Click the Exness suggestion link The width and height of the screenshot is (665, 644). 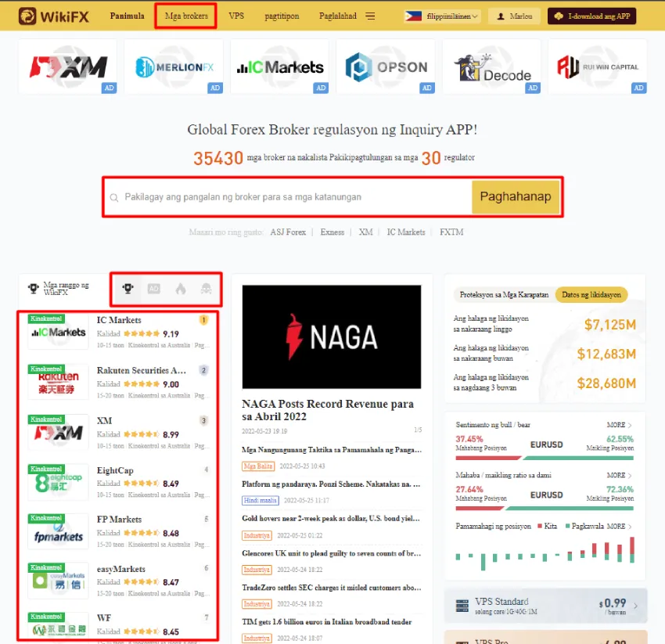(332, 232)
